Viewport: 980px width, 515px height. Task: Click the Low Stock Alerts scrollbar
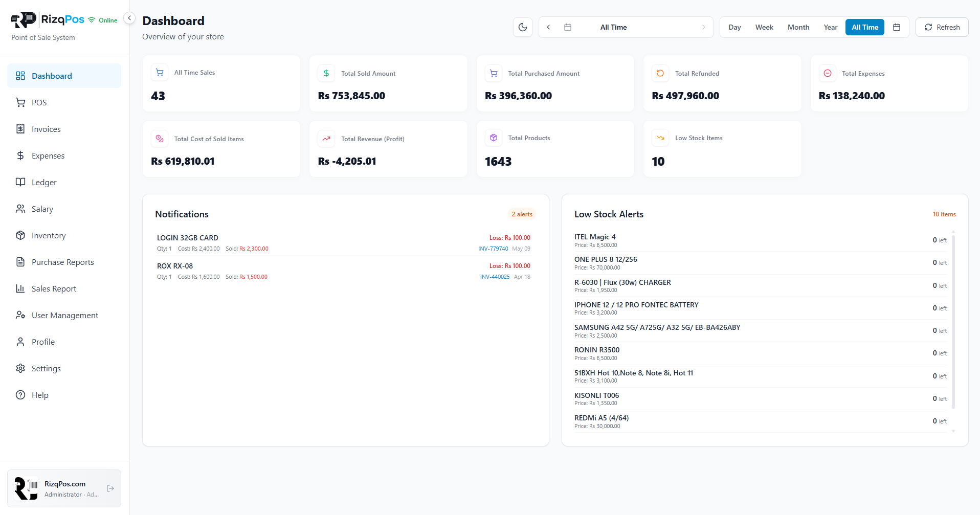tap(953, 322)
